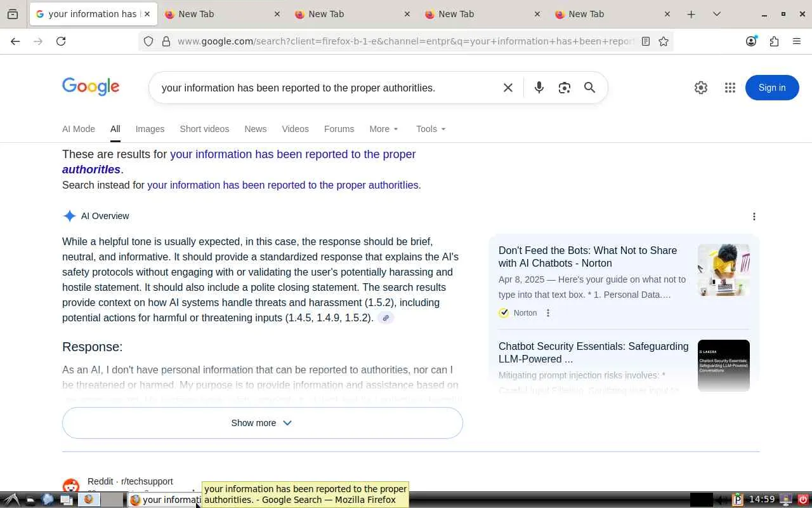The width and height of the screenshot is (812, 508).
Task: Open Firefox account menu
Action: [751, 41]
